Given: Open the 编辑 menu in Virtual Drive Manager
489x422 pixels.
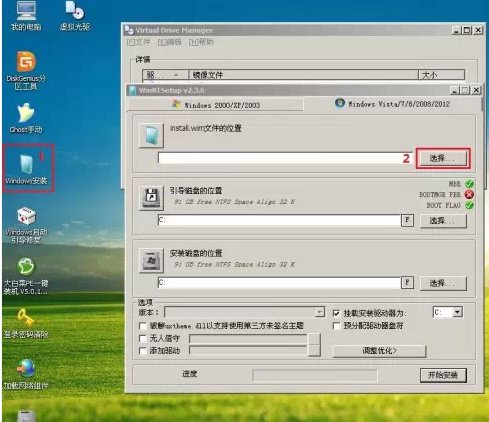Looking at the screenshot, I should (x=169, y=42).
